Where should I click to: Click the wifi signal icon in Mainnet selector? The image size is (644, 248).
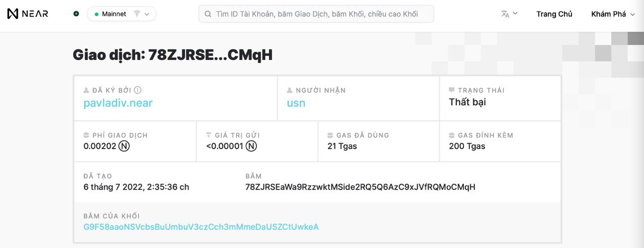tap(137, 14)
